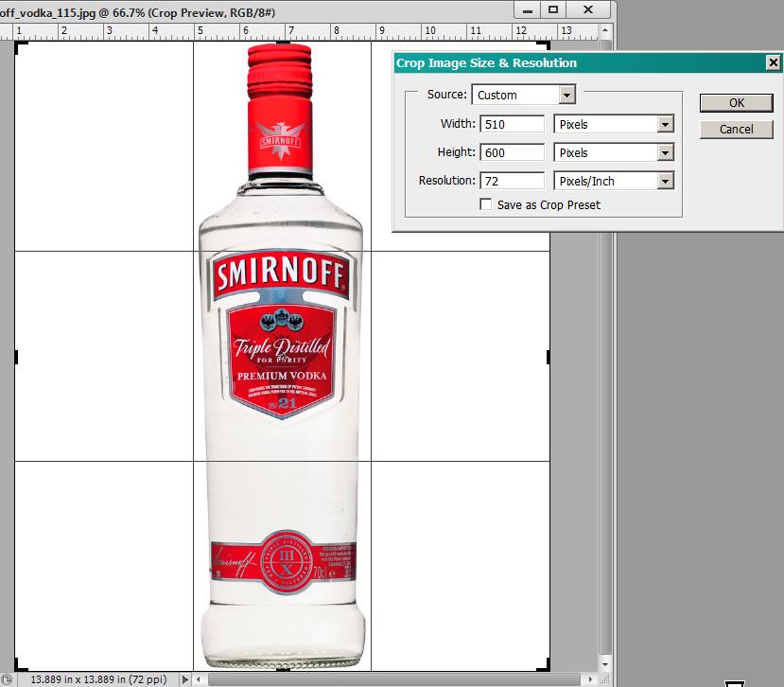Close the Crop Image Size & Resolution dialog

[x=772, y=63]
